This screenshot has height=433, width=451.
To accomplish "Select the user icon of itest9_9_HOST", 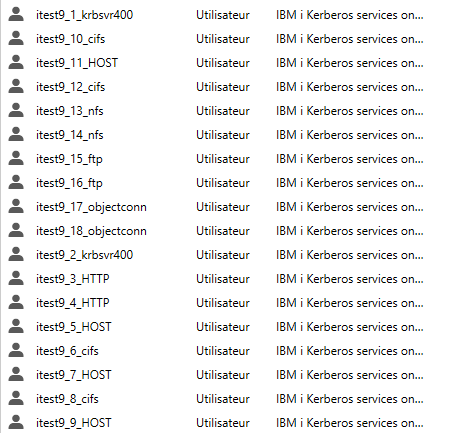I will pos(16,422).
